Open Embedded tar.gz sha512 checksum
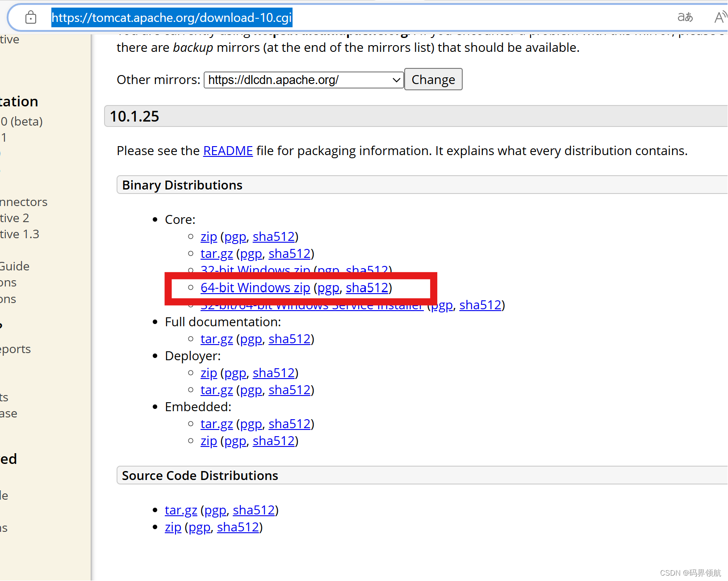 pos(289,424)
